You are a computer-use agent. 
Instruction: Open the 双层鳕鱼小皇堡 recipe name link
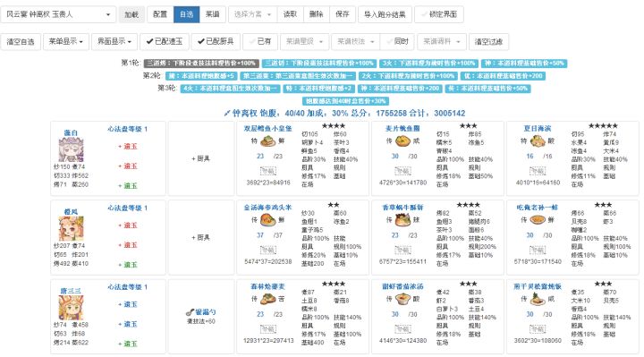coord(267,128)
